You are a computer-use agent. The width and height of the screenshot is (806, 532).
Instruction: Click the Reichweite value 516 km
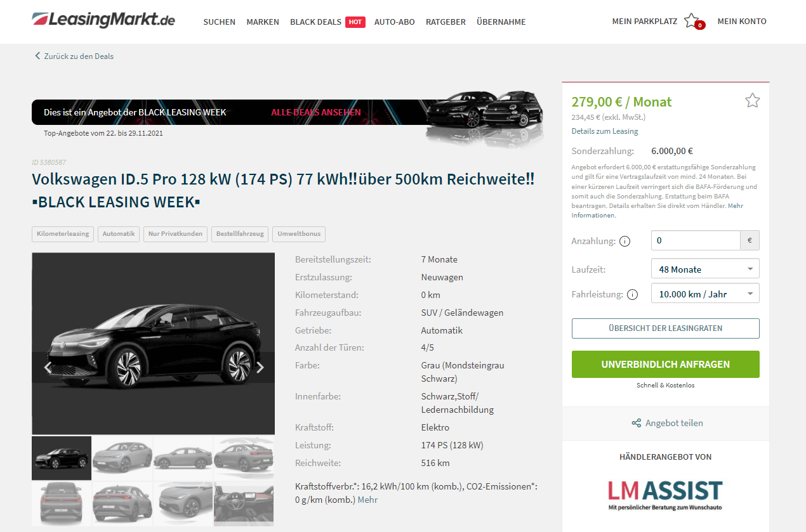click(435, 463)
